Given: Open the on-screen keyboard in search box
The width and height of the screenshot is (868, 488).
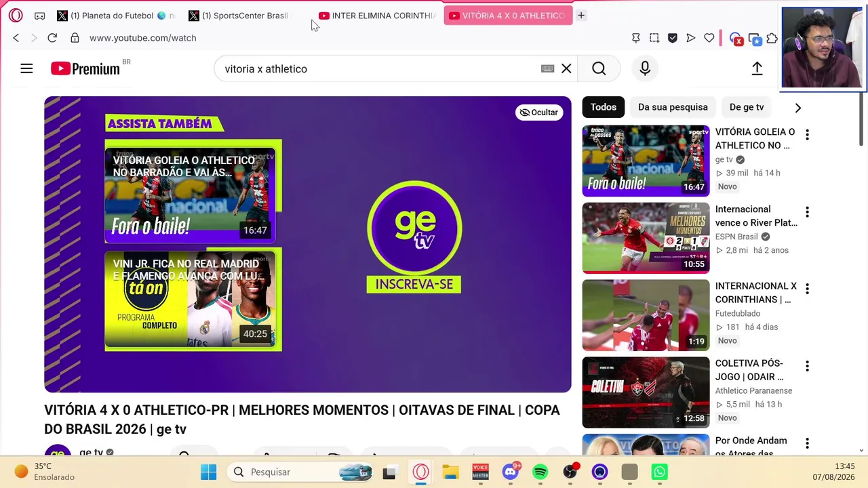Looking at the screenshot, I should tap(548, 68).
